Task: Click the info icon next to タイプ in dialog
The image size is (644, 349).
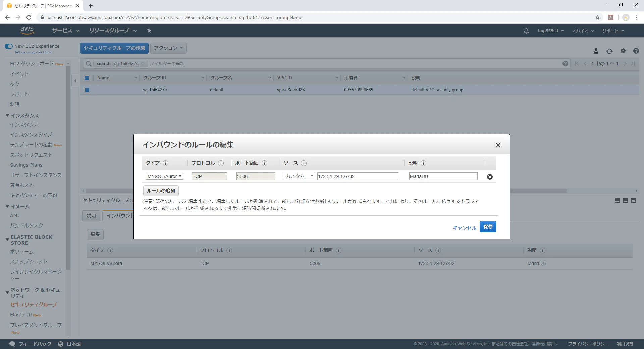Action: 166,163
